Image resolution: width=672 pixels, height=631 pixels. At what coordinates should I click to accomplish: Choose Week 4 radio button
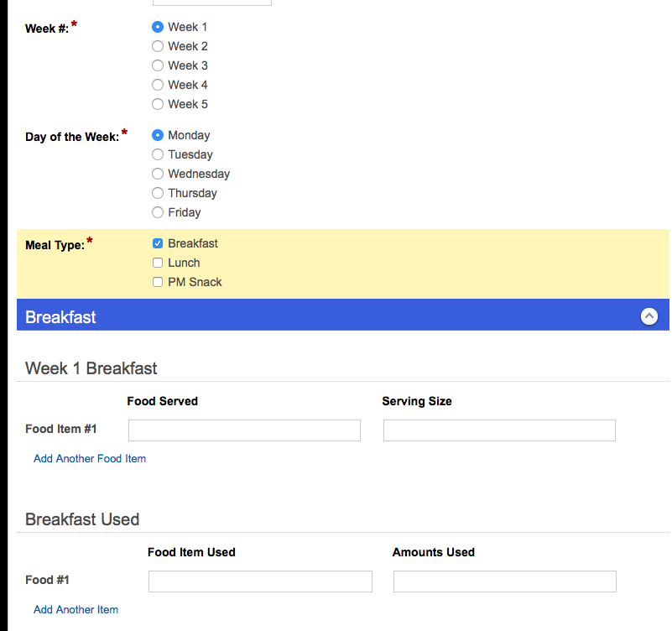[x=158, y=85]
